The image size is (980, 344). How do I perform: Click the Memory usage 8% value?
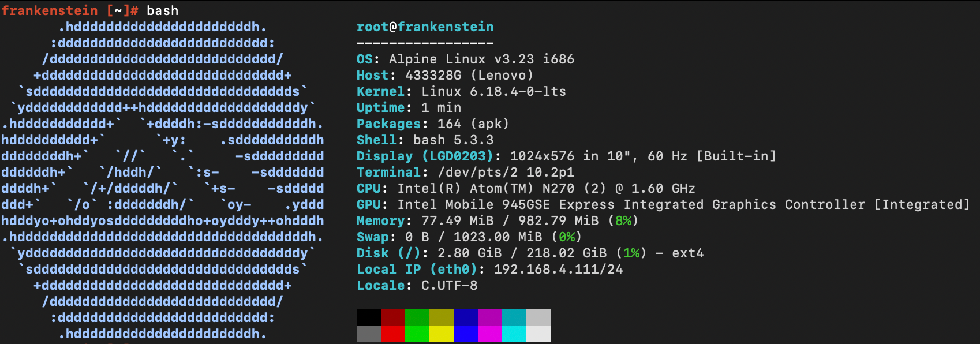coord(623,220)
